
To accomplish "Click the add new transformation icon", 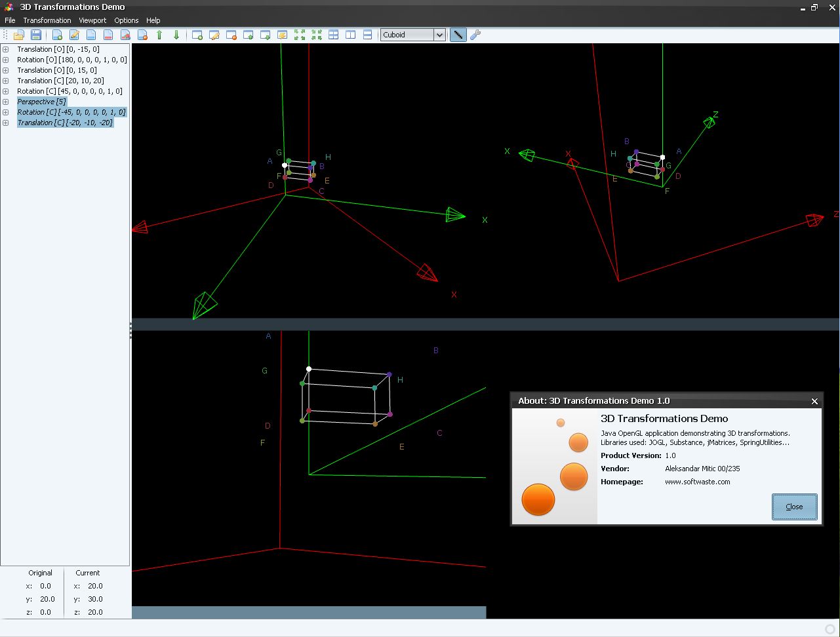I will pyautogui.click(x=58, y=35).
